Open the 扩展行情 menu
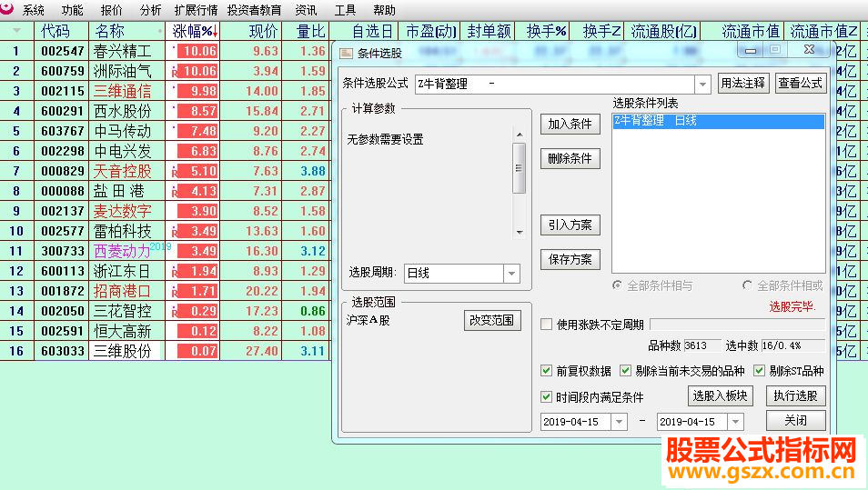 click(196, 11)
